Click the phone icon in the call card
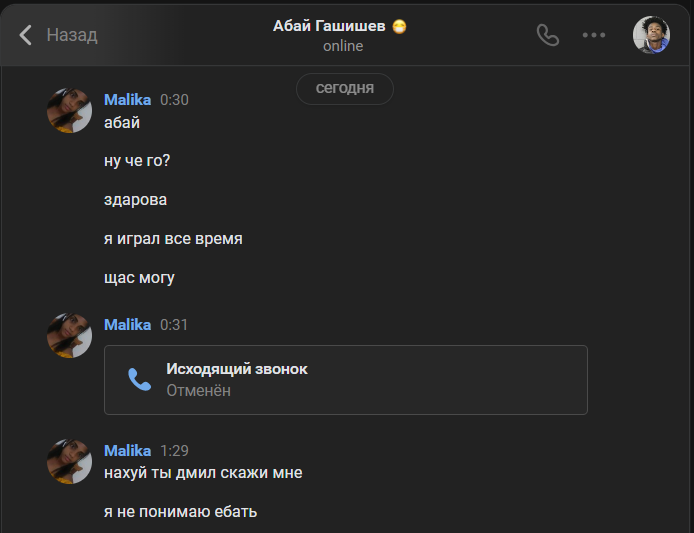Image resolution: width=694 pixels, height=533 pixels. [139, 379]
